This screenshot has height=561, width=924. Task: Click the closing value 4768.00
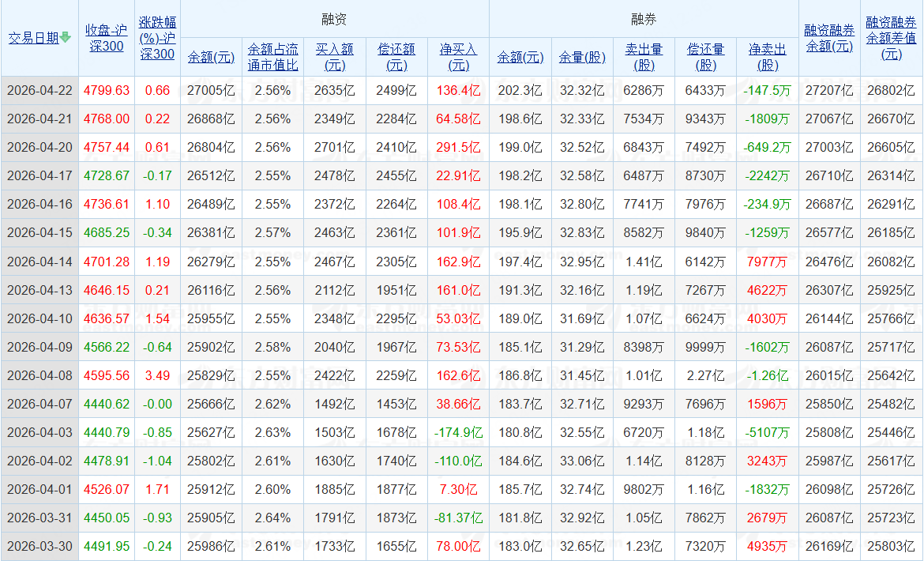click(x=106, y=119)
